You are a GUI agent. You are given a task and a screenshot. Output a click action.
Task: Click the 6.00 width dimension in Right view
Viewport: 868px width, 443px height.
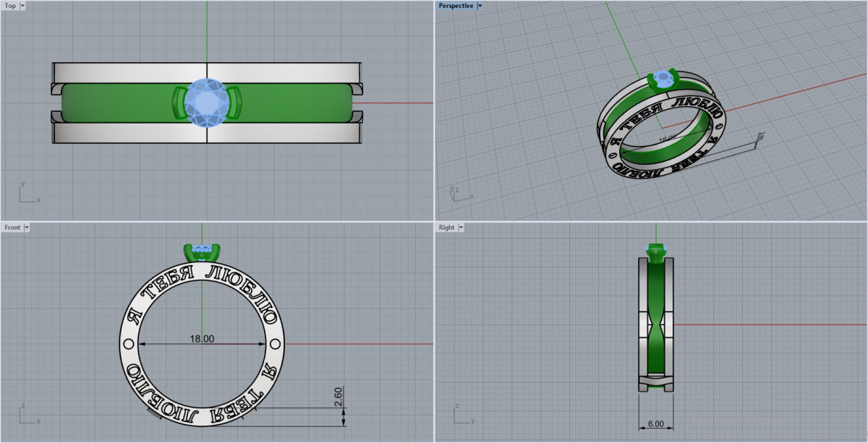point(656,425)
